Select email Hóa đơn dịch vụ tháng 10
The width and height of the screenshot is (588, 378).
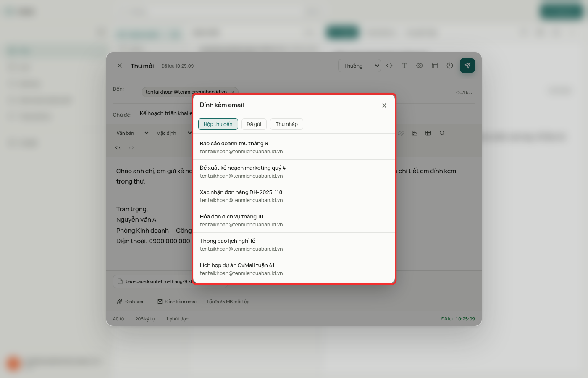point(294,220)
